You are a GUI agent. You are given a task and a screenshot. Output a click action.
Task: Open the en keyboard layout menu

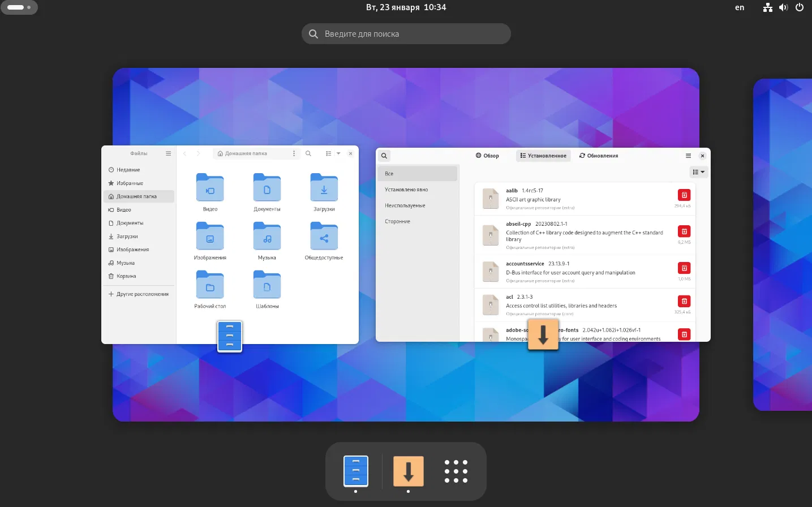tap(740, 7)
